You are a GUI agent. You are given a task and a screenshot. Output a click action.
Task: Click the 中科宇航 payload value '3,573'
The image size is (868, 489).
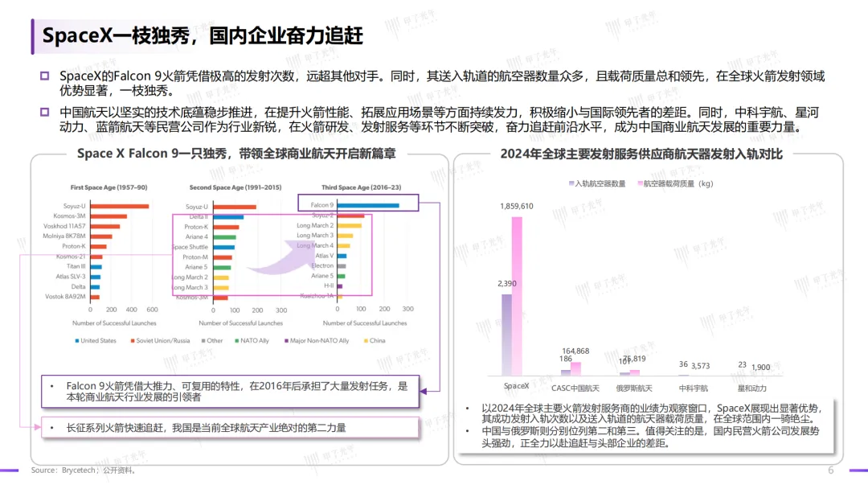pos(700,366)
